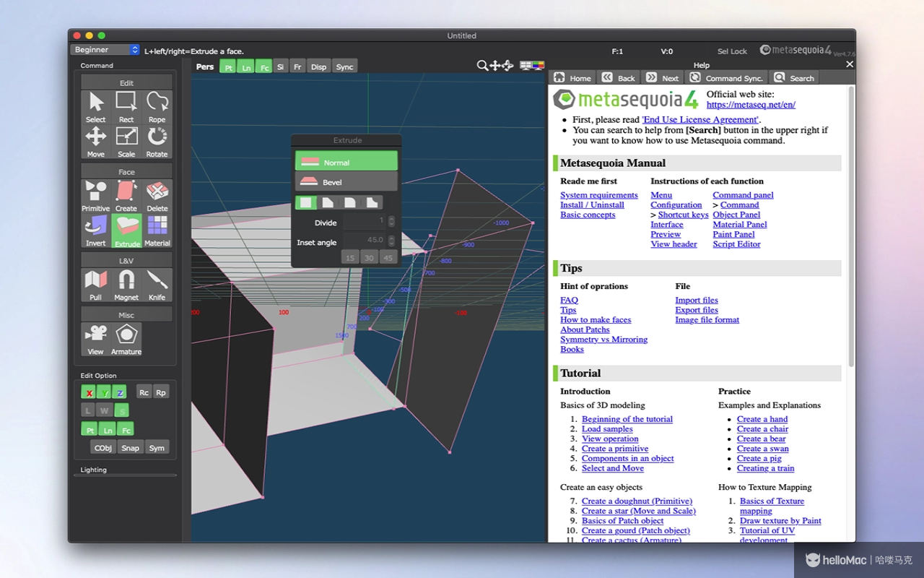The image size is (924, 578).
Task: Open the Disp menu in view header
Action: [x=318, y=66]
